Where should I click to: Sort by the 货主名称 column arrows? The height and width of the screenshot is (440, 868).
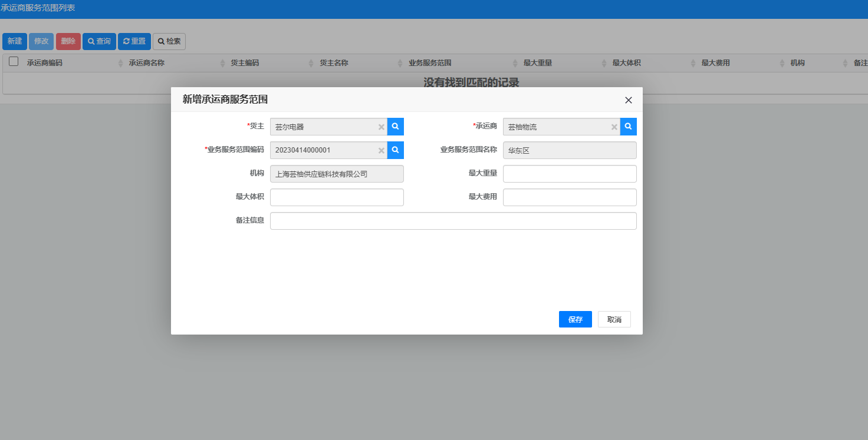point(401,63)
